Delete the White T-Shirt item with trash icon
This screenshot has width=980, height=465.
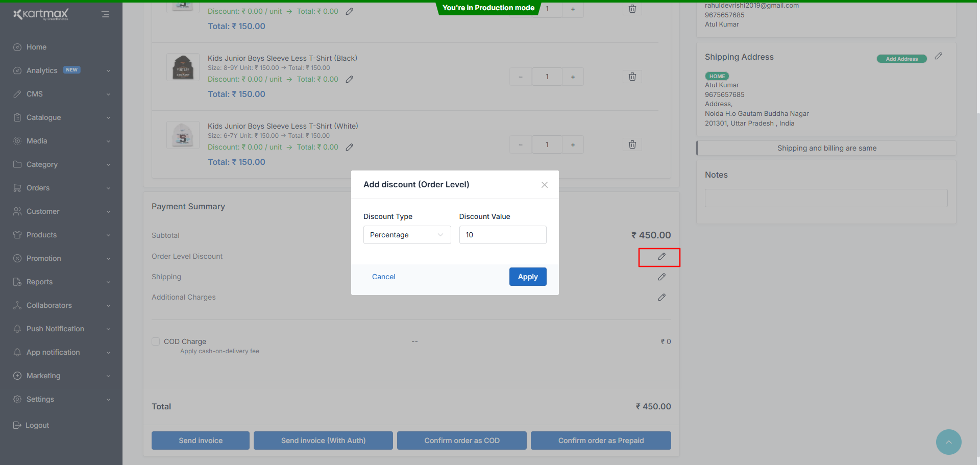pos(632,144)
